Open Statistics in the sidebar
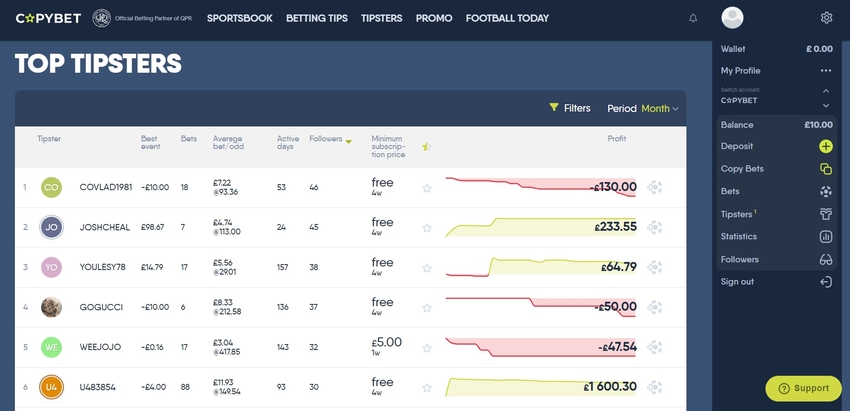 coord(738,236)
